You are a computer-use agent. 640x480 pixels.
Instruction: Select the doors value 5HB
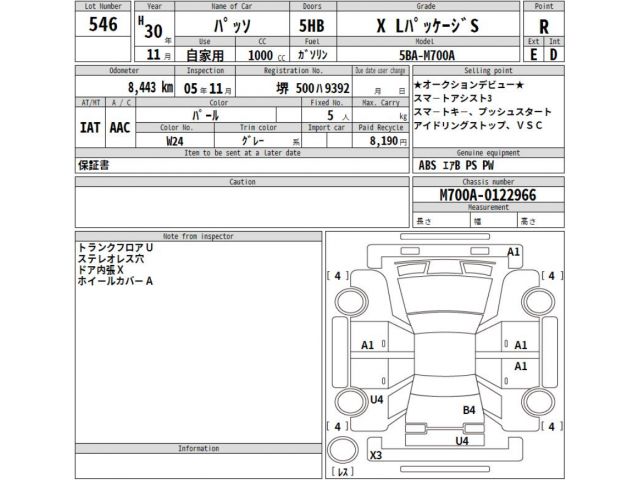[x=312, y=26]
